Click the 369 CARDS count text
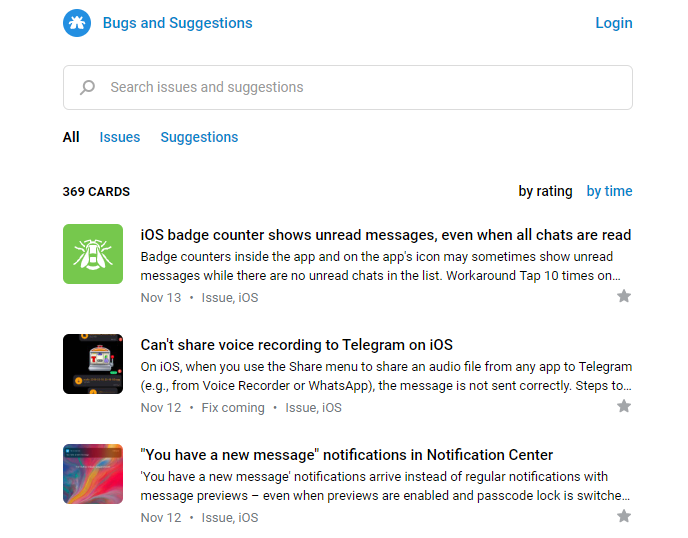The width and height of the screenshot is (688, 538). [96, 192]
